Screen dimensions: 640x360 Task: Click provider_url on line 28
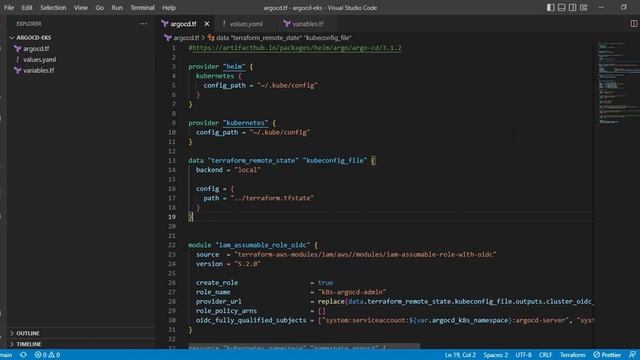219,301
